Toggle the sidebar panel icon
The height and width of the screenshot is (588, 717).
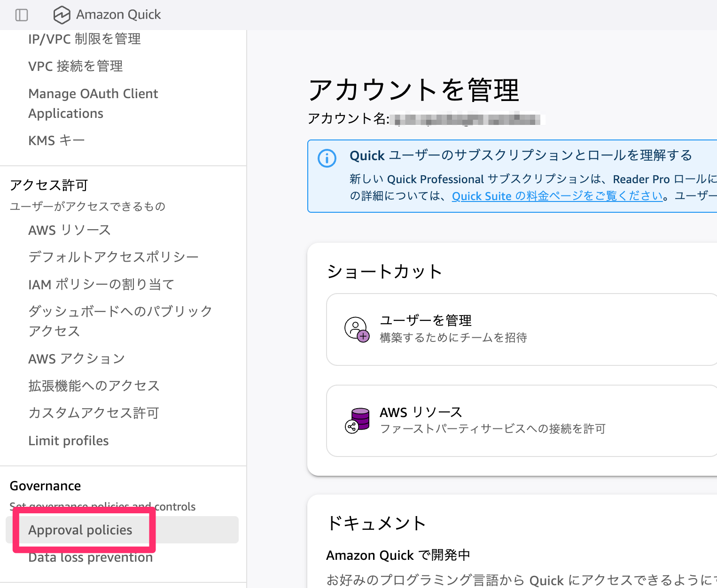coord(22,15)
